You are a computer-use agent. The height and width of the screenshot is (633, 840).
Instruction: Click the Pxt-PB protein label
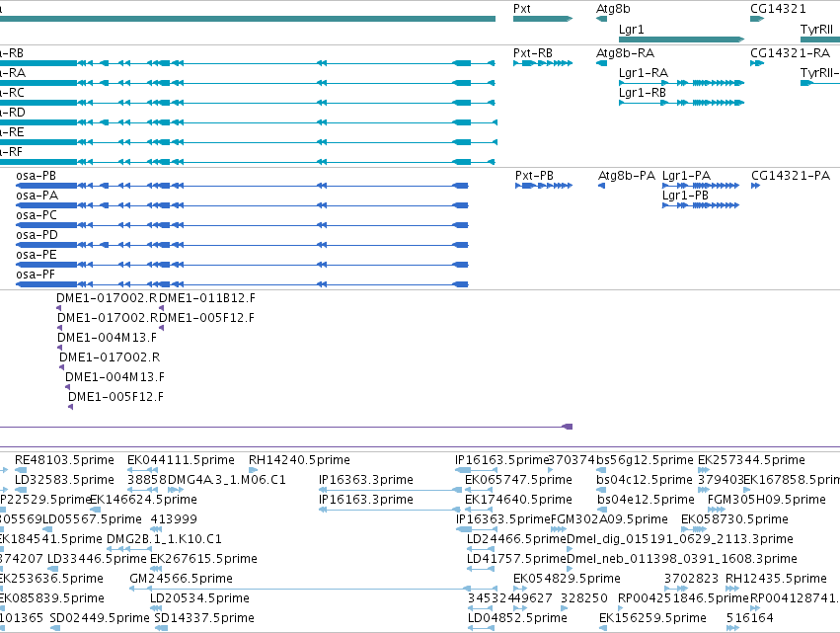tap(534, 176)
